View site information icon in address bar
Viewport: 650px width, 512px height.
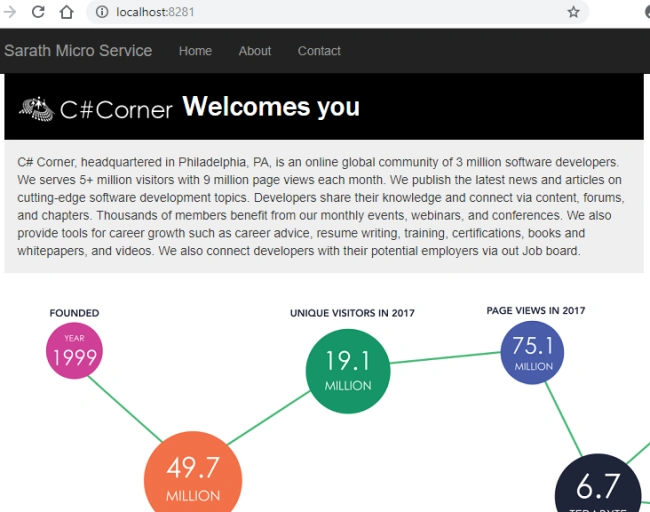tap(102, 12)
